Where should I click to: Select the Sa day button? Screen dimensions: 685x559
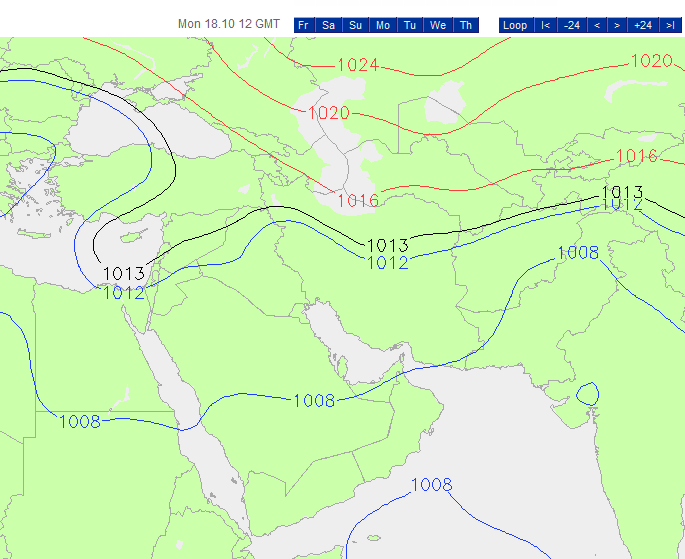pos(329,25)
